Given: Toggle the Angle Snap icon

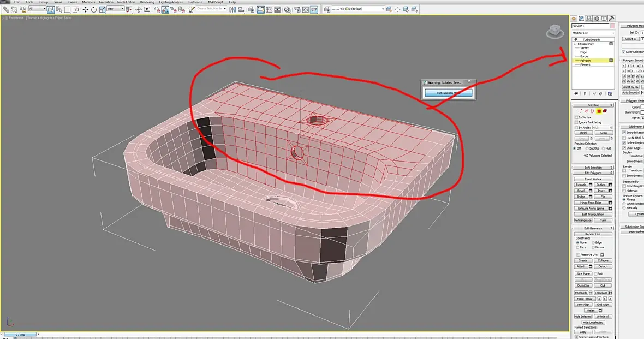Looking at the screenshot, I should point(165,9).
